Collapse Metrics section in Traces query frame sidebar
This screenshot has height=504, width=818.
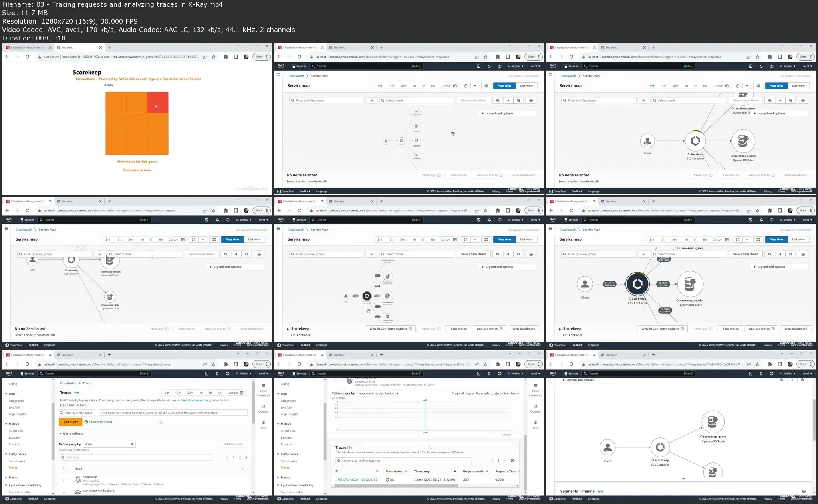point(6,424)
